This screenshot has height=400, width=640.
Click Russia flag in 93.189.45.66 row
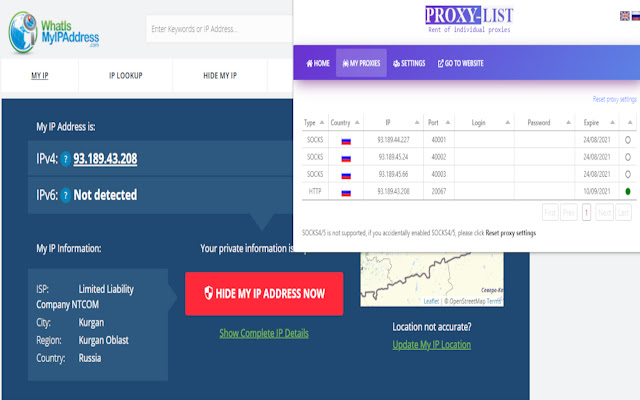[x=346, y=176]
